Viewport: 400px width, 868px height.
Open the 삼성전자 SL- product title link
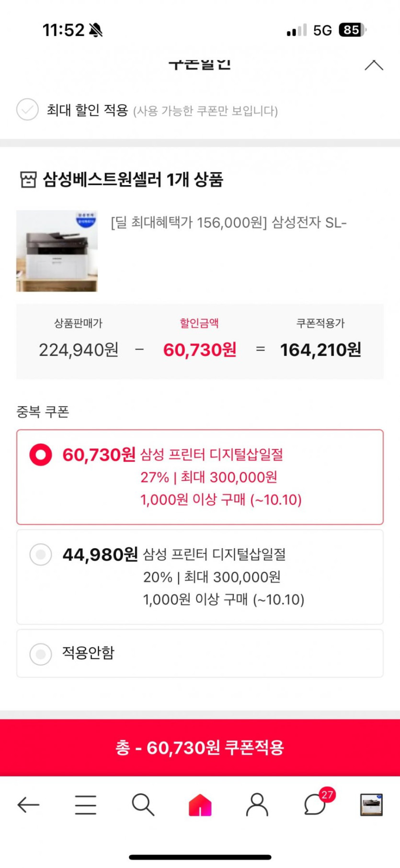click(229, 223)
